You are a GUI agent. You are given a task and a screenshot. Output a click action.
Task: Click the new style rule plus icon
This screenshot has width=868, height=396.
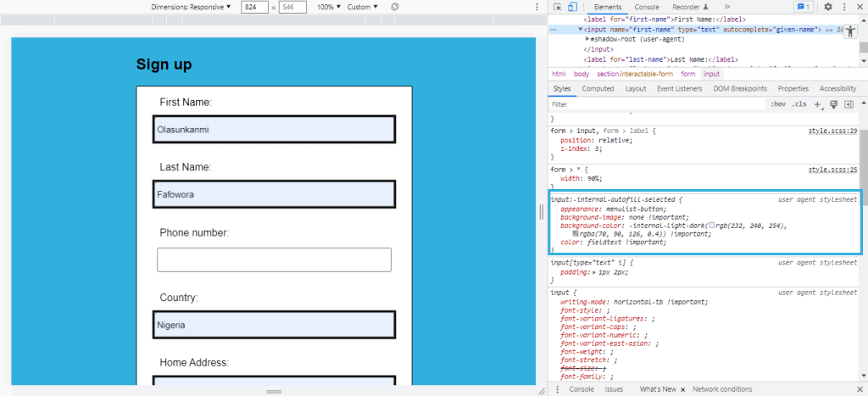point(820,104)
